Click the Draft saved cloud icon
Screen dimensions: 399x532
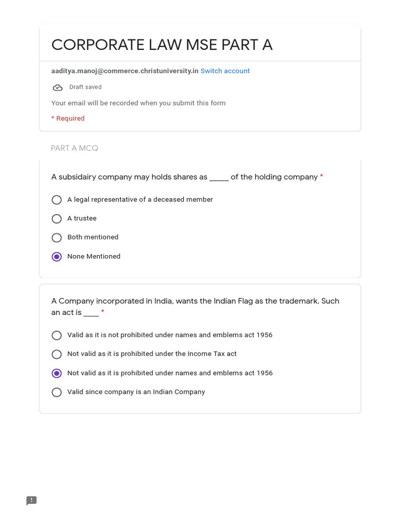(x=58, y=87)
